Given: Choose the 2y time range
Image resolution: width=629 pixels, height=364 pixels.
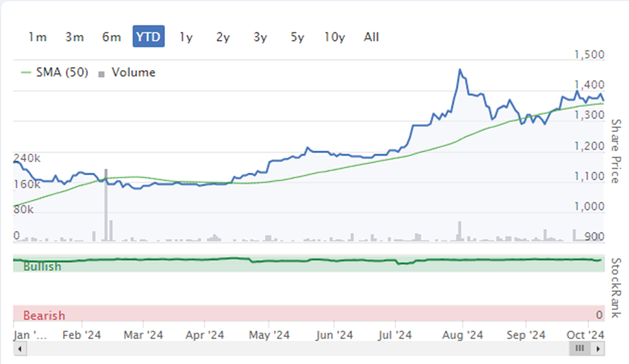Looking at the screenshot, I should [223, 37].
